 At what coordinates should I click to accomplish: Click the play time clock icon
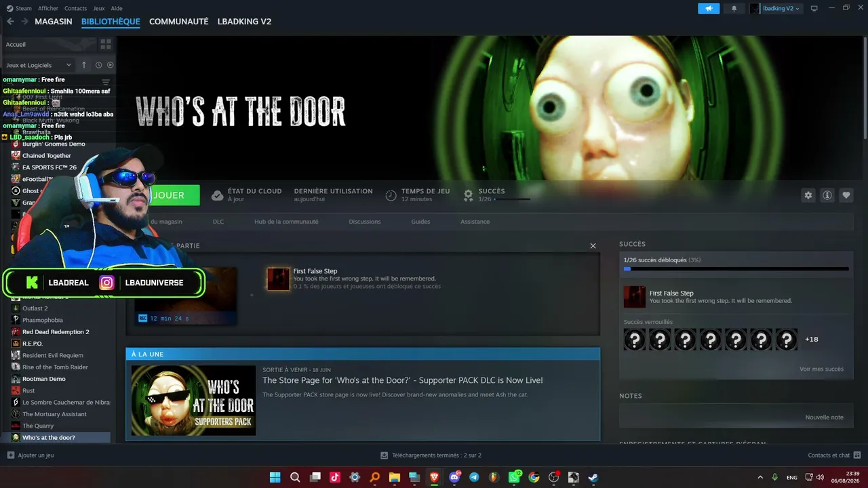(391, 195)
